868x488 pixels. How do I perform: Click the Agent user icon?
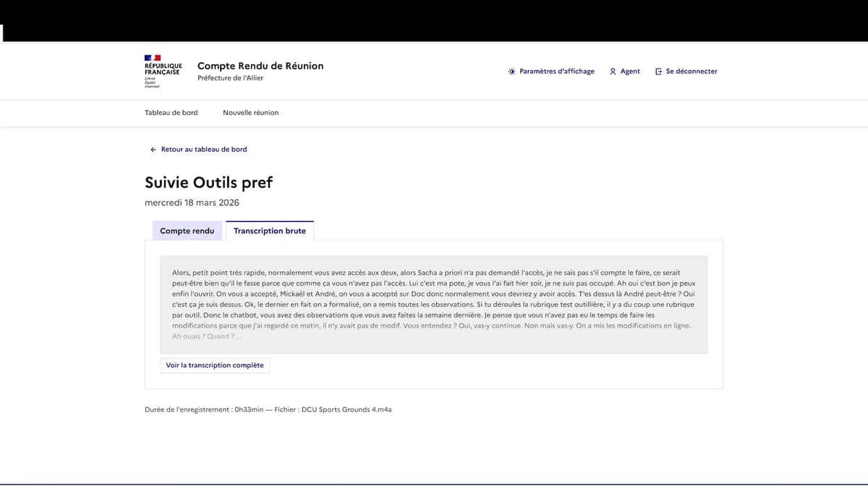point(613,72)
